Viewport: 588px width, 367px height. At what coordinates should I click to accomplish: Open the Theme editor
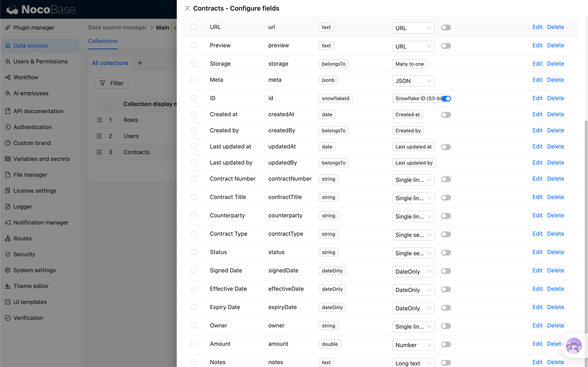[31, 286]
